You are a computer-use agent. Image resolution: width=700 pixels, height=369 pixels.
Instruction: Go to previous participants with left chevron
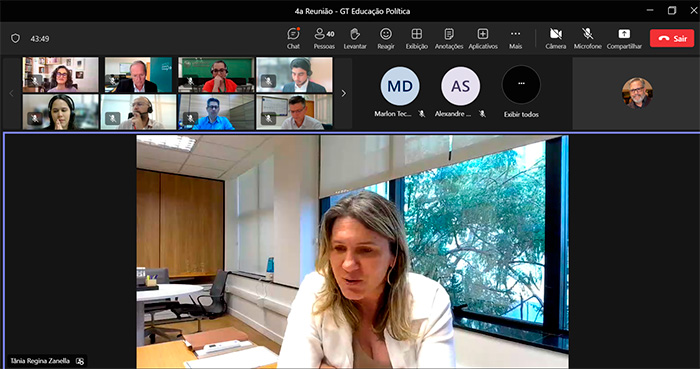tap(12, 93)
